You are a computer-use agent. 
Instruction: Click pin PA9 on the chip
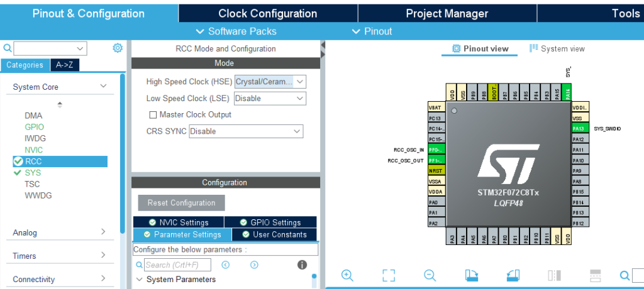580,170
